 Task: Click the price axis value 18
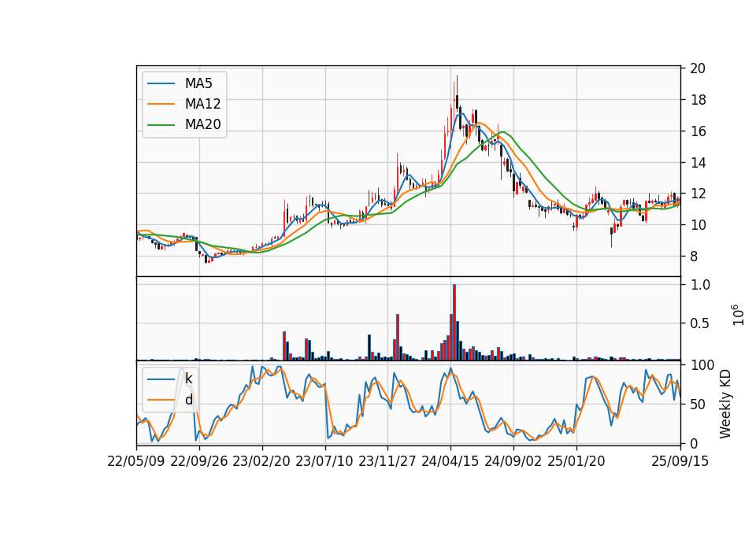point(698,100)
